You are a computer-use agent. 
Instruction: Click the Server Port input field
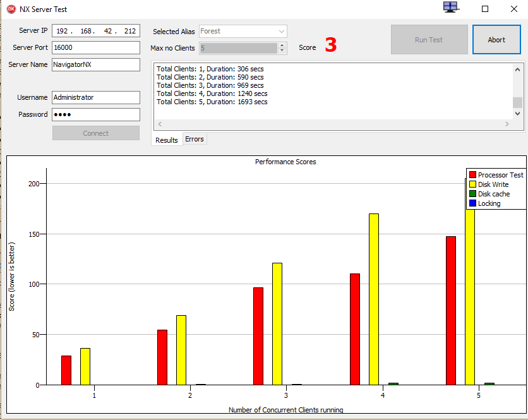click(x=96, y=47)
